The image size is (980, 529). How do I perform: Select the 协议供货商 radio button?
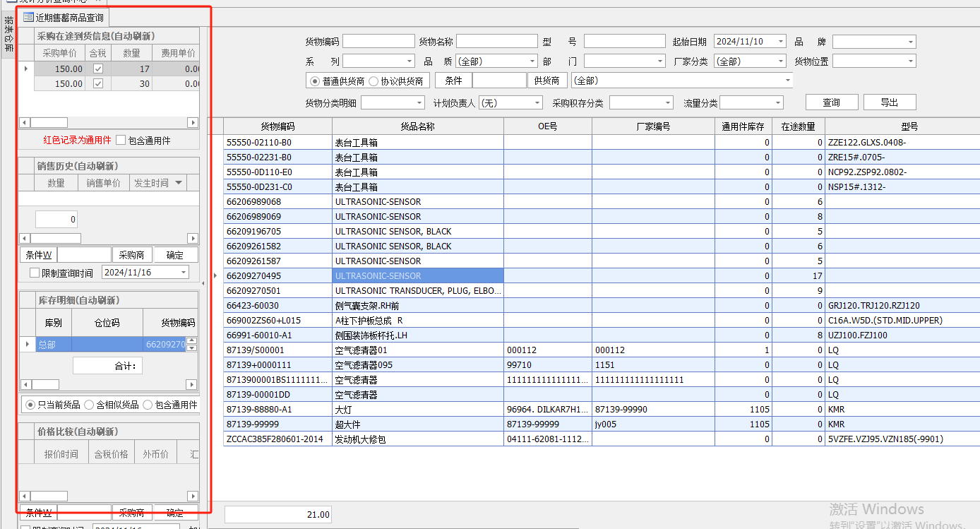pos(373,81)
